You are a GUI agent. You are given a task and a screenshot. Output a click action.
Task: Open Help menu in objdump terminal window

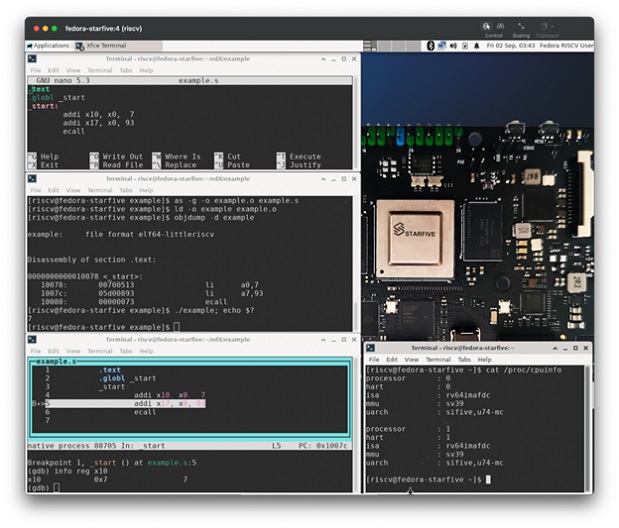[x=146, y=190]
